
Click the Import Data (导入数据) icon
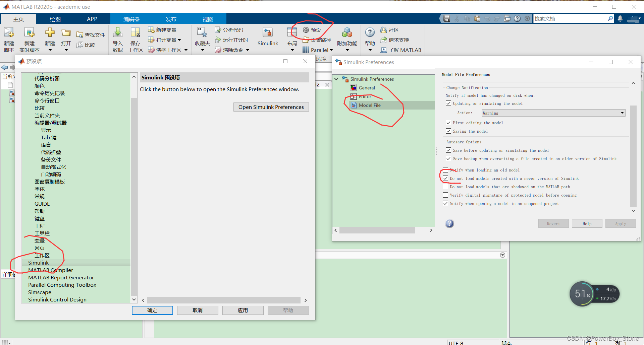(x=118, y=32)
